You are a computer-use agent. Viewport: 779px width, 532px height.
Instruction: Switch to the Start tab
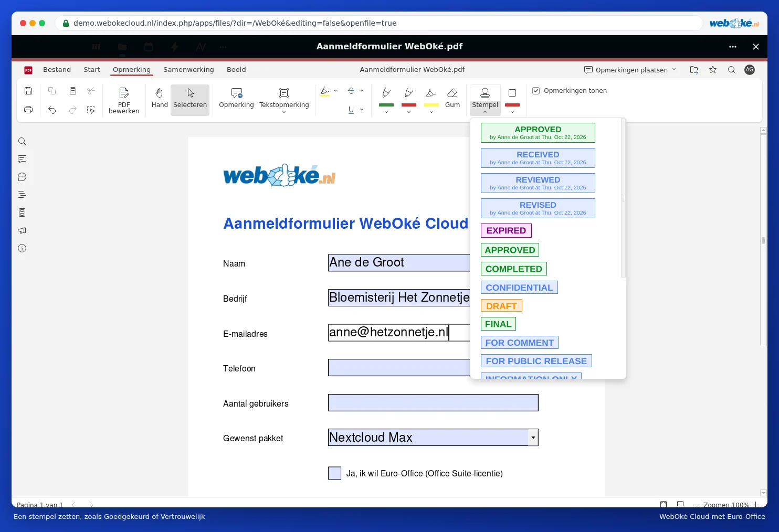(x=92, y=70)
